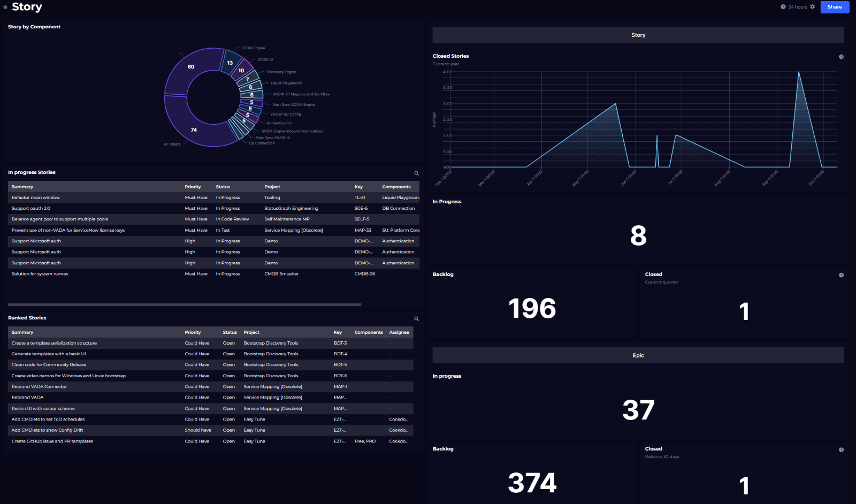The width and height of the screenshot is (856, 504).
Task: Click the bullet icon beside the Story page title
Action: click(x=4, y=7)
